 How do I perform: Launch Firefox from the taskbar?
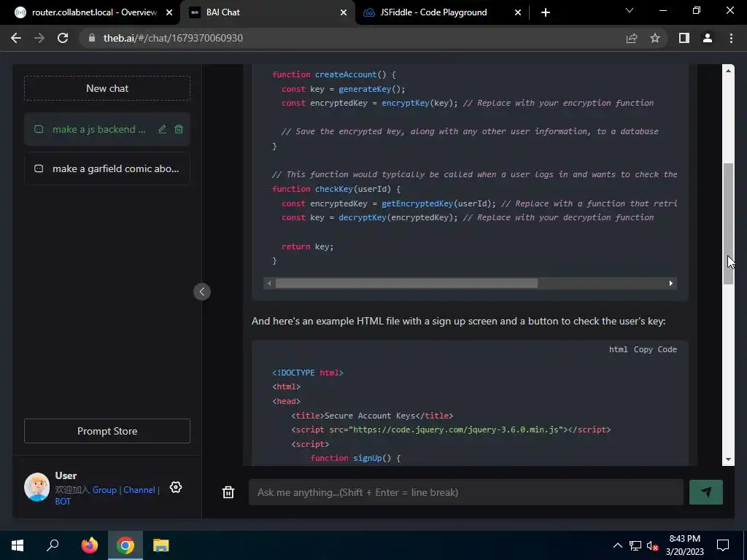pos(89,545)
